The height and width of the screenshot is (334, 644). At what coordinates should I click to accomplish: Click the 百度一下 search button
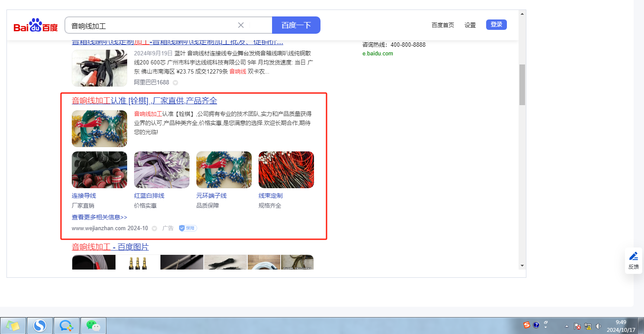[296, 25]
